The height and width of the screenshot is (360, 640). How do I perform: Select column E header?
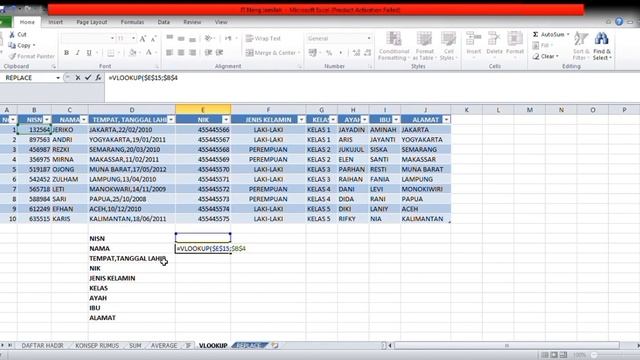click(x=203, y=109)
